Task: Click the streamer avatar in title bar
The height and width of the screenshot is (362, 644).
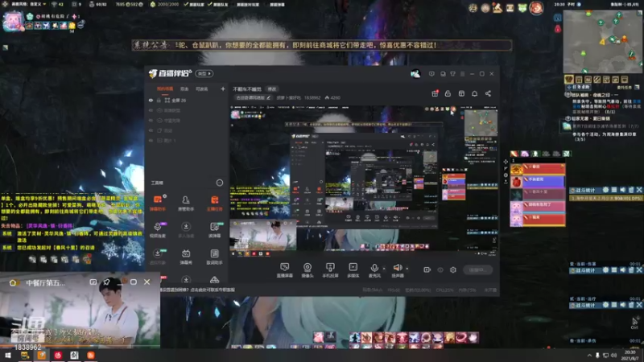Action: pyautogui.click(x=415, y=73)
